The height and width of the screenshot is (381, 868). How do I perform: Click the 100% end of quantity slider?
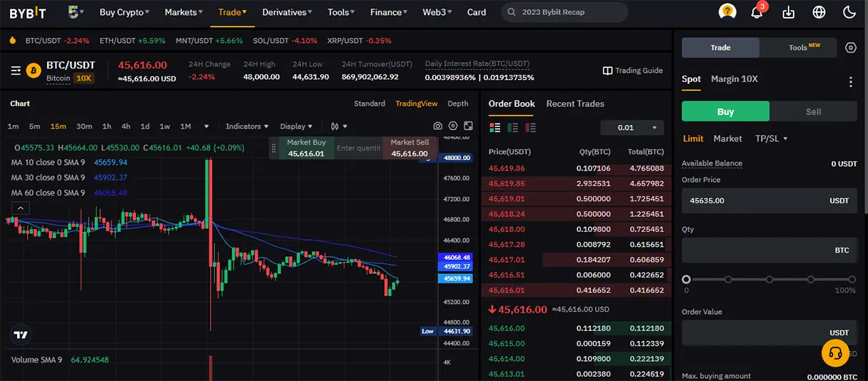(852, 280)
